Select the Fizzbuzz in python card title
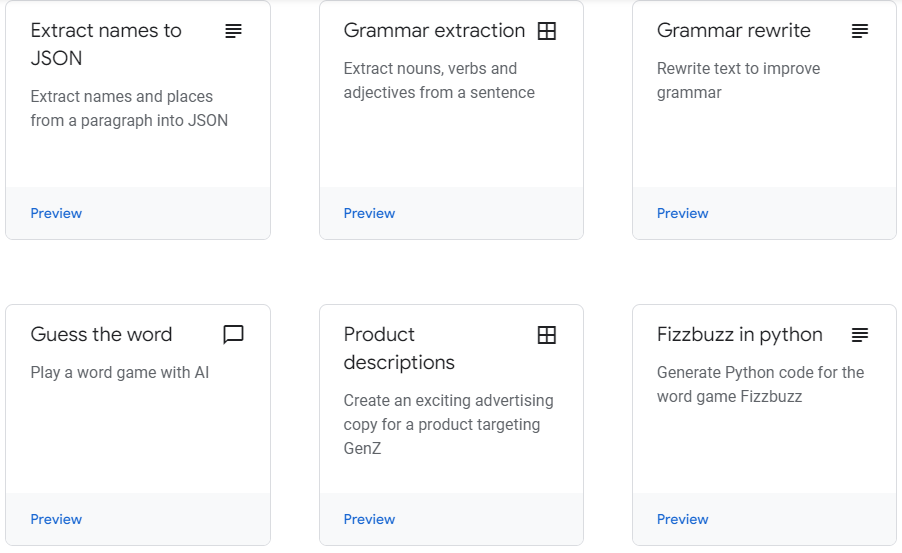The image size is (902, 553). (740, 335)
